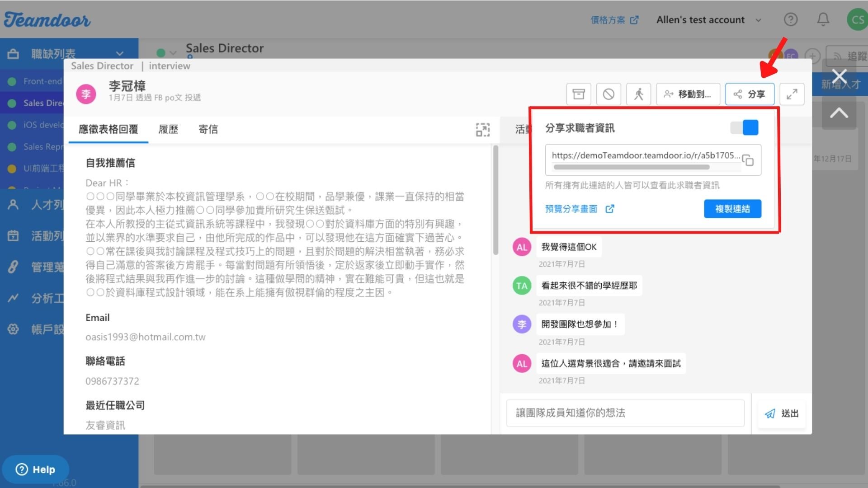The width and height of the screenshot is (868, 488).
Task: Open job status dropdown beside Sales Director
Action: point(166,52)
